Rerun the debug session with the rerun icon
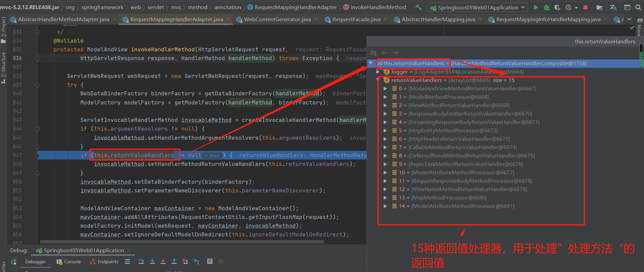Viewport: 644px width, 272px height. pyautogui.click(x=14, y=262)
